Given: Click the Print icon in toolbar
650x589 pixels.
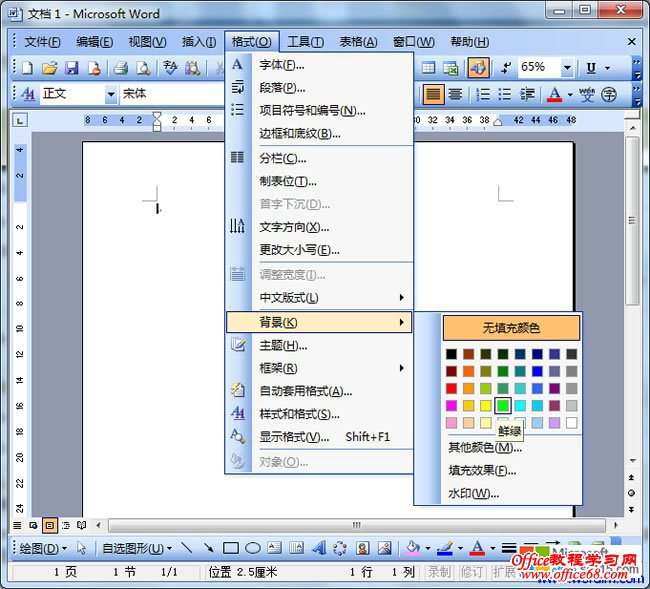Looking at the screenshot, I should (x=120, y=68).
